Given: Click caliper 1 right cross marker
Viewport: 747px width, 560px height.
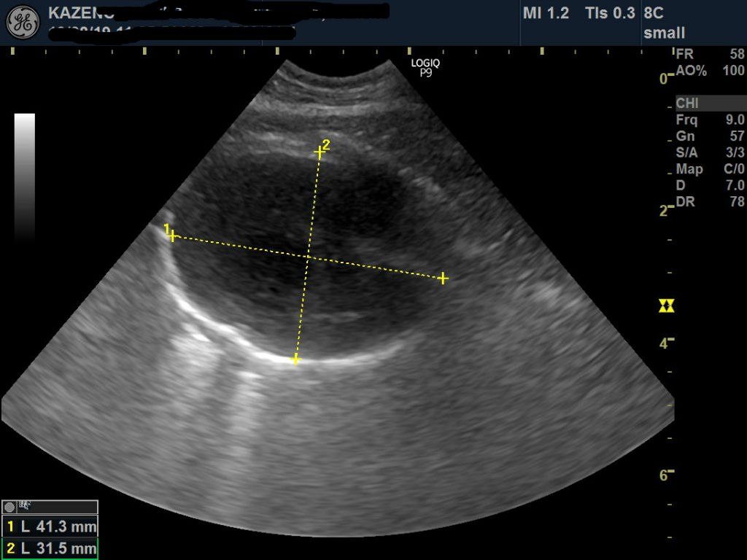Looking at the screenshot, I should tap(443, 278).
